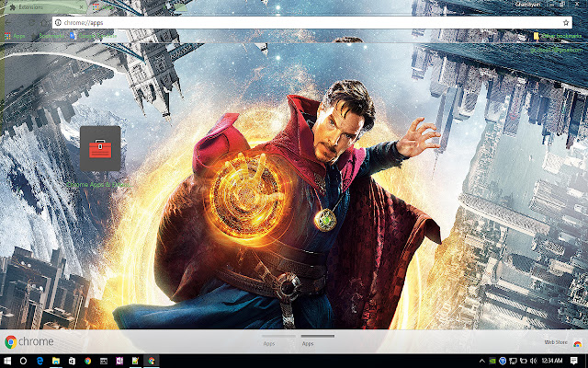Click the battery tray icon
The width and height of the screenshot is (588, 368).
tap(523, 361)
